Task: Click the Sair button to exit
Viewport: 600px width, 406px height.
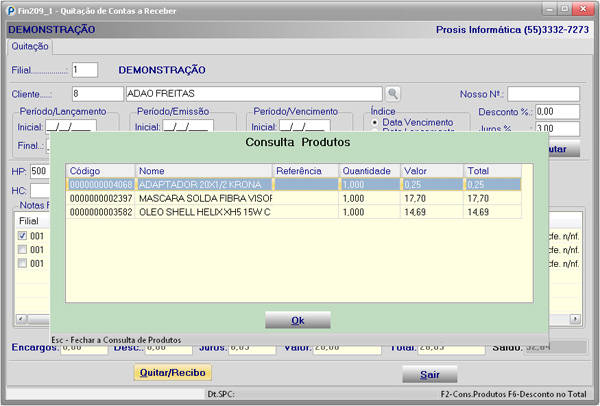Action: [x=430, y=374]
